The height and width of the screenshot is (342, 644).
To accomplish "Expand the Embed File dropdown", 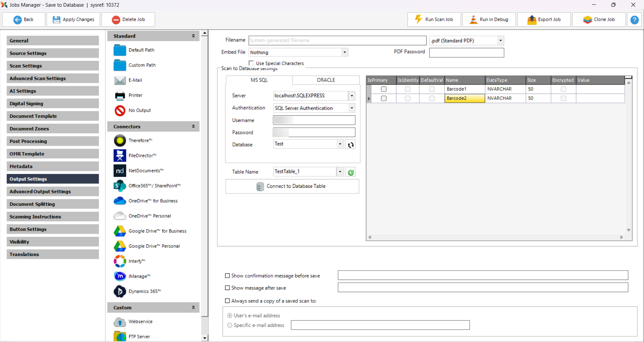I will tap(344, 52).
